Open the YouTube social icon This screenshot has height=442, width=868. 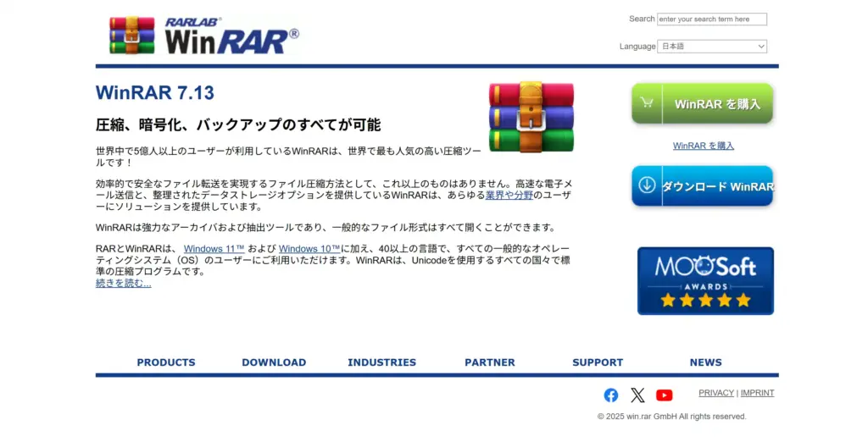point(665,395)
